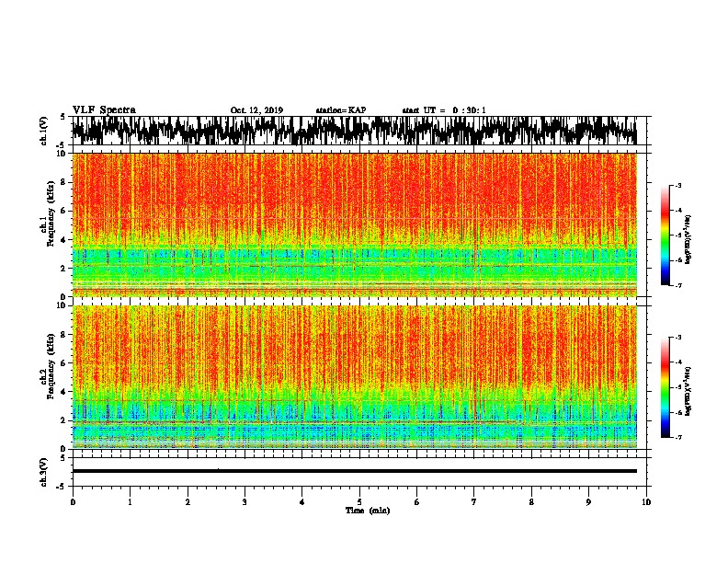Click time axis tick label '2'
The height and width of the screenshot is (563, 728).
tap(188, 501)
